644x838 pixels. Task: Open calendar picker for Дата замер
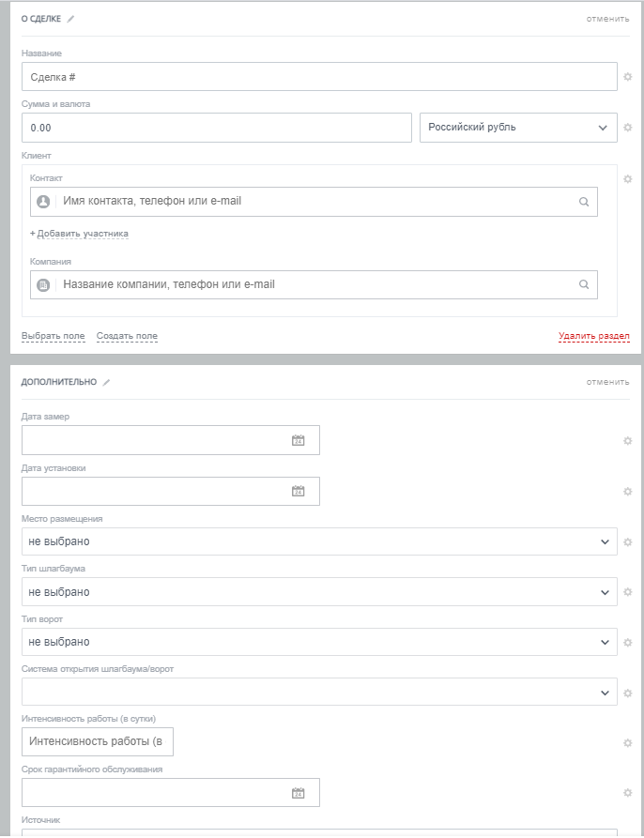pyautogui.click(x=298, y=440)
